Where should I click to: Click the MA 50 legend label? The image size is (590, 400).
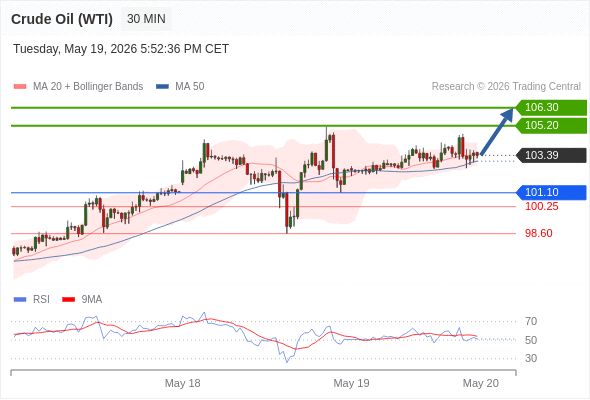pos(190,87)
